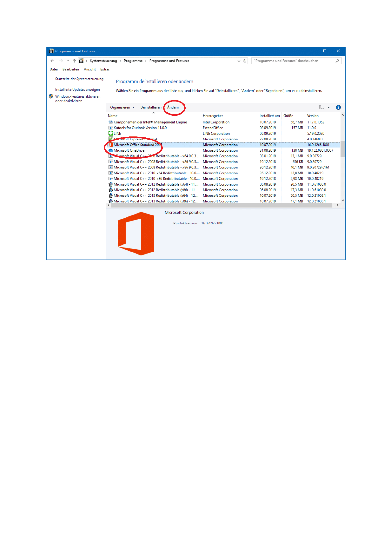
Task: Click the Control Panel icon in address bar
Action: [x=81, y=61]
